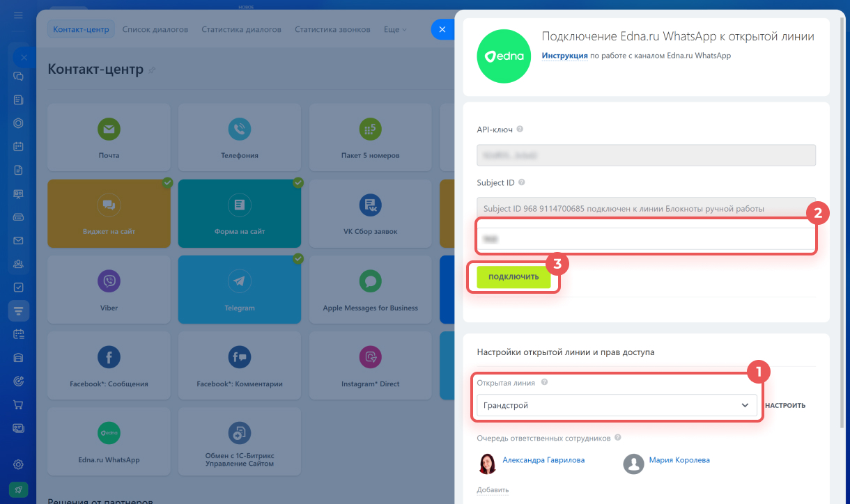Open the calendar icon in the sidebar
This screenshot has height=504, width=850.
[x=19, y=147]
